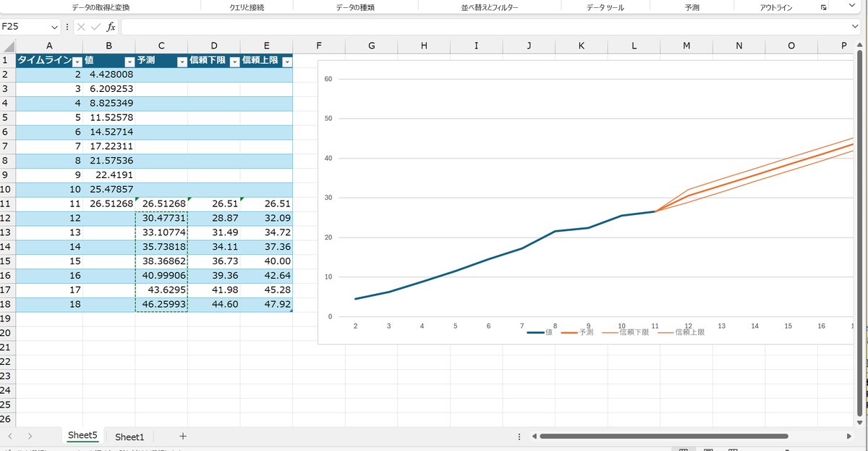The image size is (868, 451).
Task: Click the previous sheet navigation arrow
Action: pyautogui.click(x=11, y=437)
